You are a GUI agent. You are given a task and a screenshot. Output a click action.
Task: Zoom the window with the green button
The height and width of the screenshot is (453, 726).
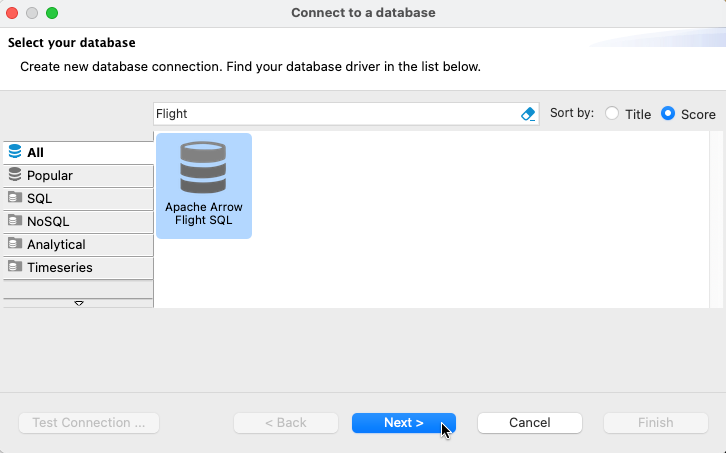pyautogui.click(x=52, y=13)
